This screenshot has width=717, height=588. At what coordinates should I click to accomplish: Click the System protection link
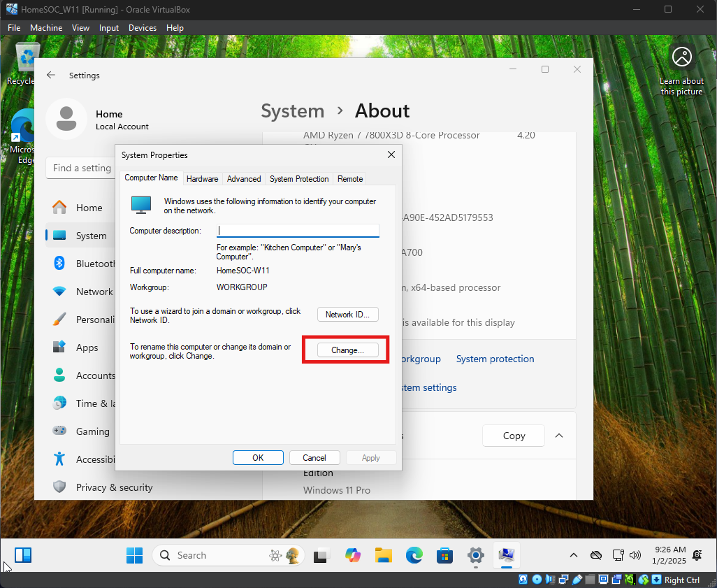coord(495,359)
